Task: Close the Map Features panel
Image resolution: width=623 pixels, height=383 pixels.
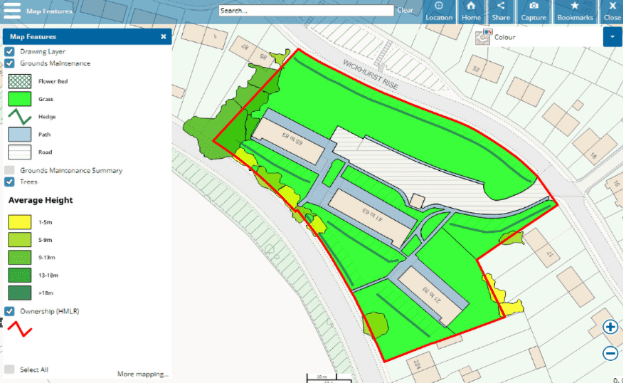Action: point(163,37)
